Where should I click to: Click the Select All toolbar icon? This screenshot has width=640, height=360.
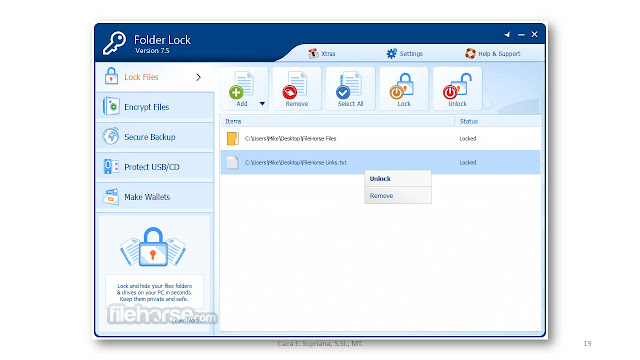(x=350, y=89)
